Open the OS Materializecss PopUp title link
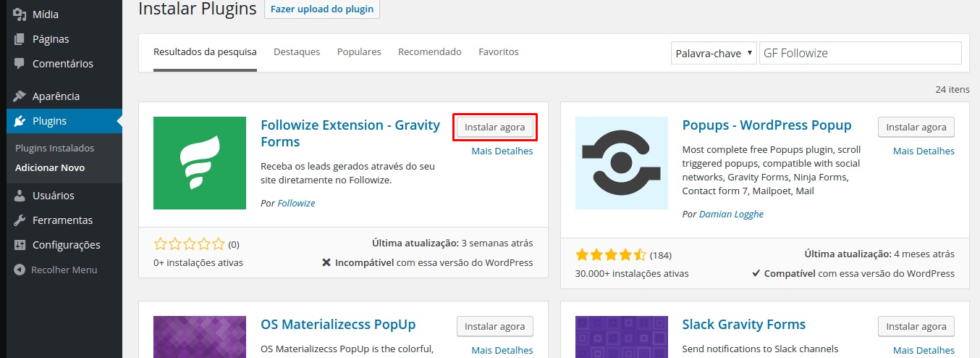Viewport: 980px width, 358px height. coord(338,324)
